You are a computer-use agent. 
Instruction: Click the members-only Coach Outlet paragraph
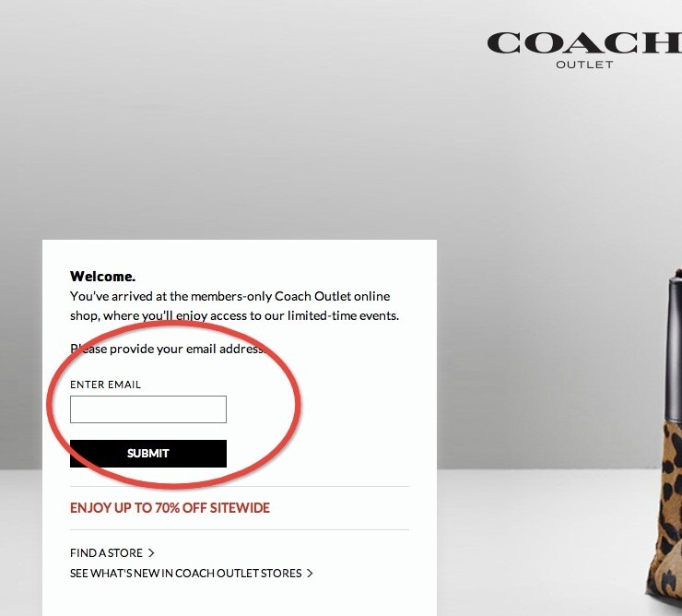pyautogui.click(x=234, y=305)
